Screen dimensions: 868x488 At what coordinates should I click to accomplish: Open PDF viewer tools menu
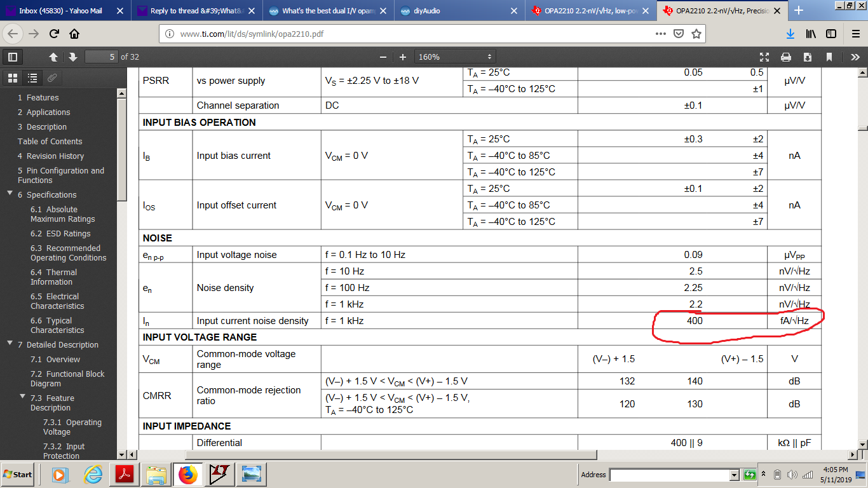[855, 57]
